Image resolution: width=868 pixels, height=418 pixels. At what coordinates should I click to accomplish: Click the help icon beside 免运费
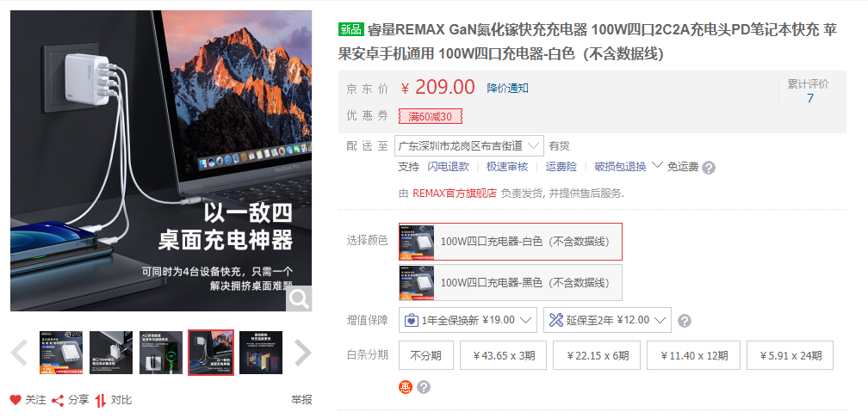click(709, 168)
